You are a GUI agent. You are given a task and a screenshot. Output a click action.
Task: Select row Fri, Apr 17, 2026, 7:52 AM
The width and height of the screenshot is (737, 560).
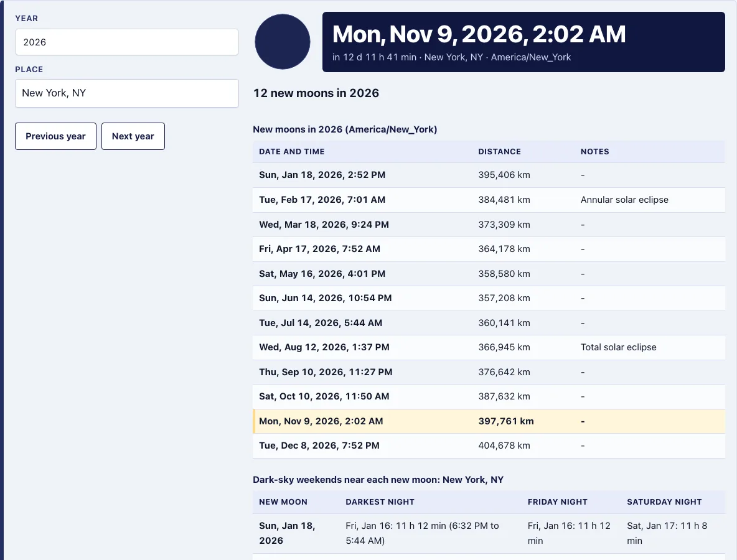point(489,249)
